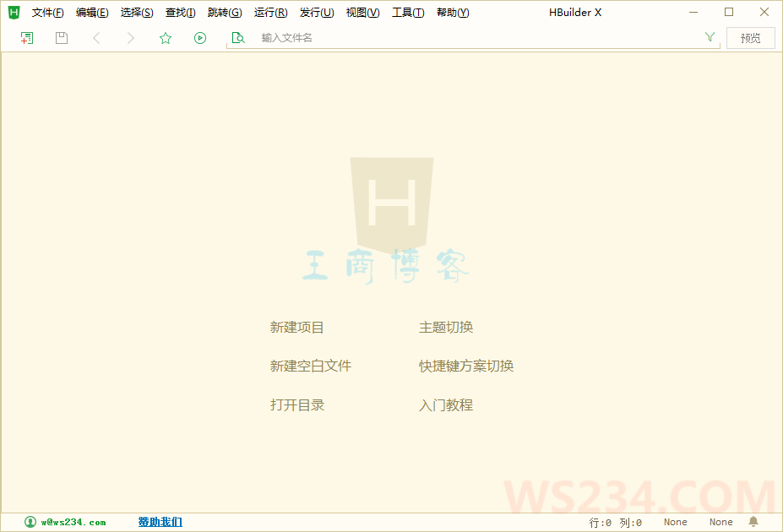Click the new file toolbar icon

(27, 38)
